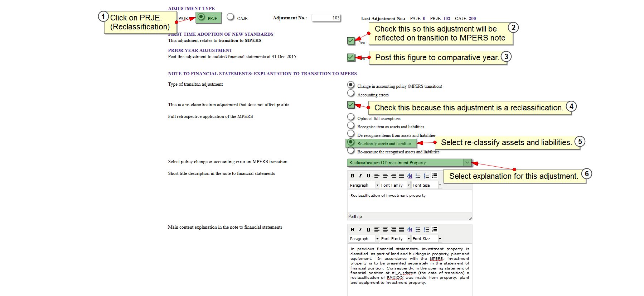Image resolution: width=644 pixels, height=296 pixels.
Task: Choose the Accounting errors option
Action: [351, 93]
